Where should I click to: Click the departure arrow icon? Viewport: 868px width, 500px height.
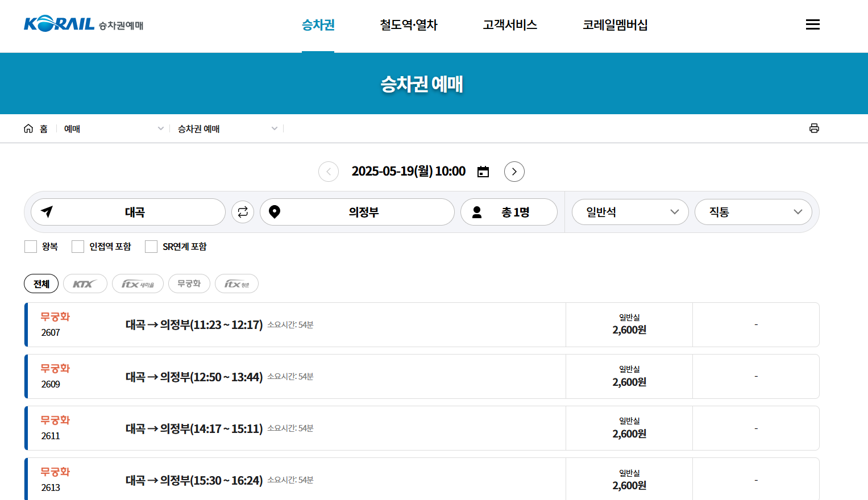coord(47,212)
